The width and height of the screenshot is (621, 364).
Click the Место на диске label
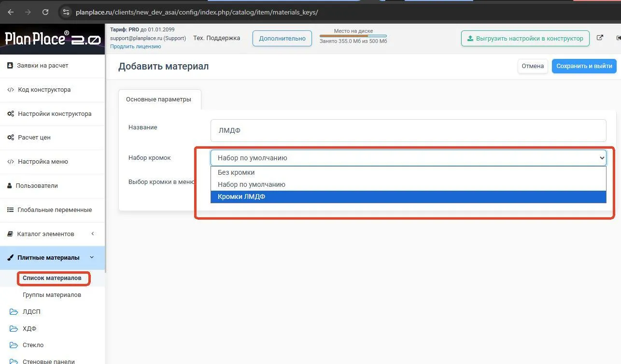353,31
